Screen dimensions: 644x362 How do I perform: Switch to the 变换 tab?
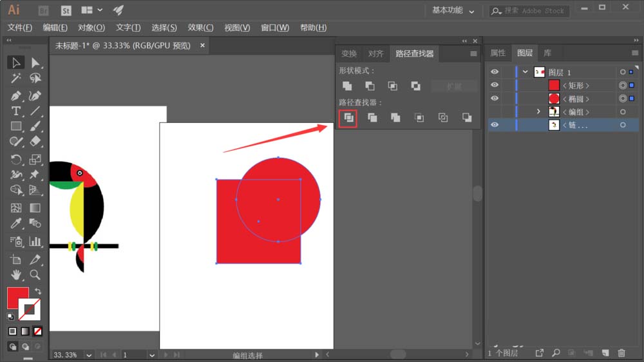(x=348, y=53)
